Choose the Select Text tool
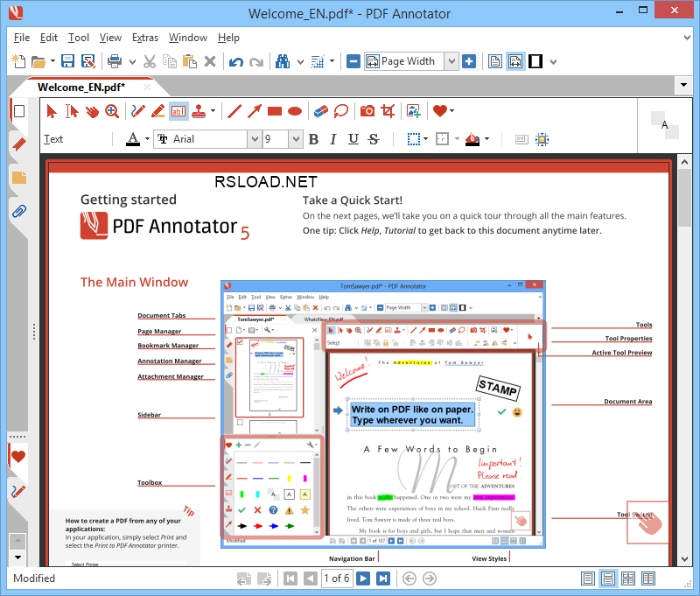Screen dimensions: 700x596 [x=72, y=111]
